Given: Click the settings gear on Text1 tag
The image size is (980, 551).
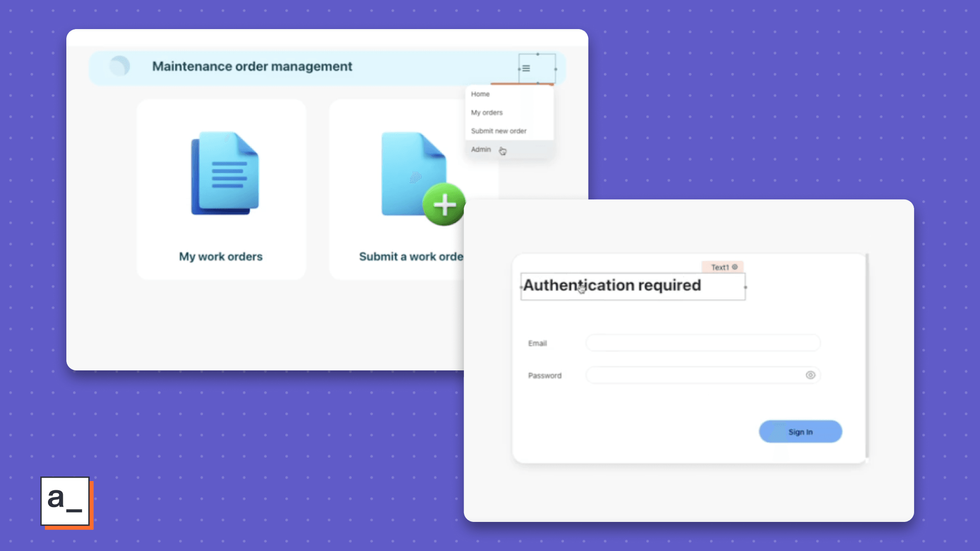Looking at the screenshot, I should pyautogui.click(x=735, y=267).
